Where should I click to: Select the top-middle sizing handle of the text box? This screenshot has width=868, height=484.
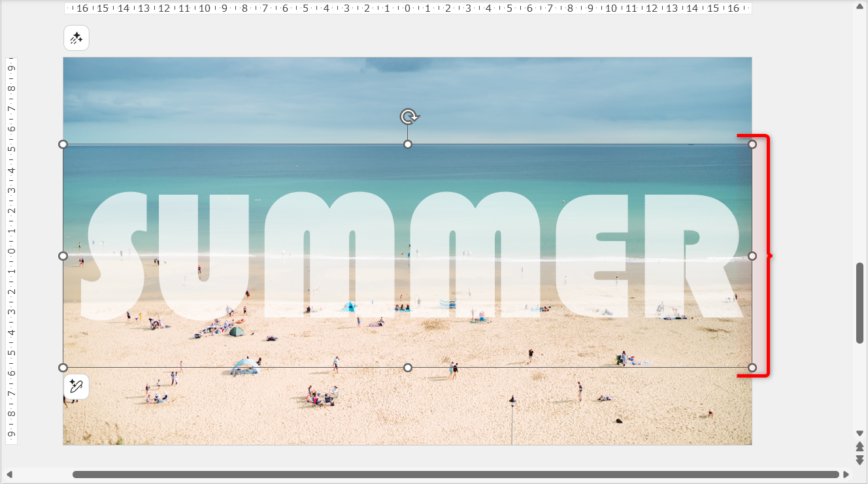click(408, 144)
